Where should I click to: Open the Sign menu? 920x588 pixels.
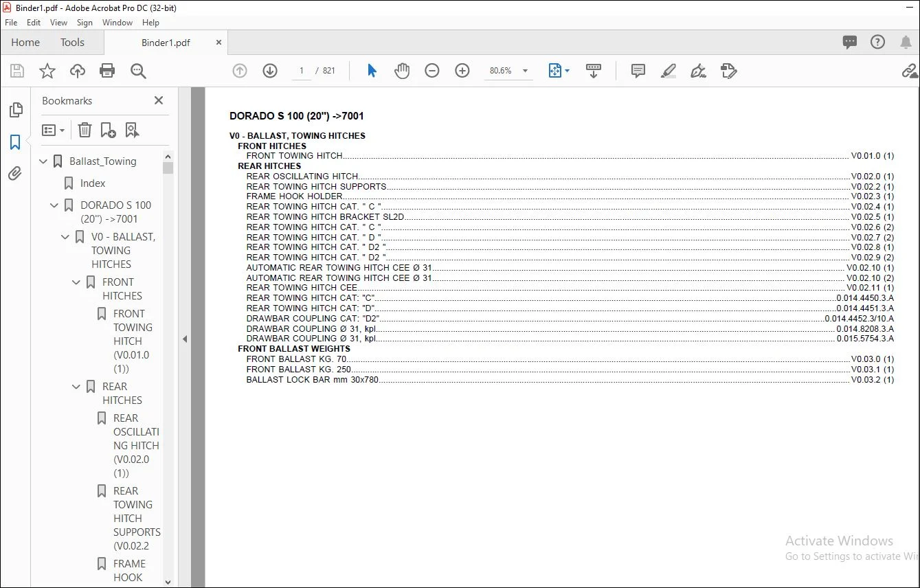(x=85, y=23)
